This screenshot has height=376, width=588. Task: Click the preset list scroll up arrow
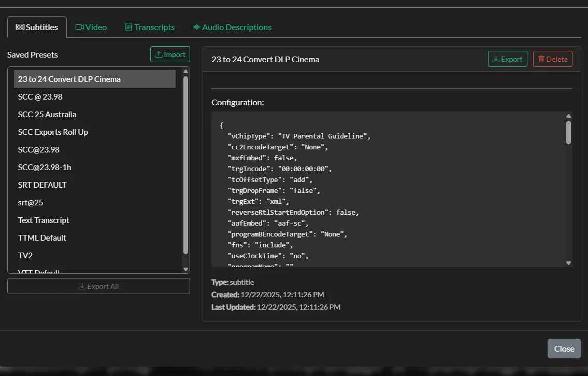(185, 71)
